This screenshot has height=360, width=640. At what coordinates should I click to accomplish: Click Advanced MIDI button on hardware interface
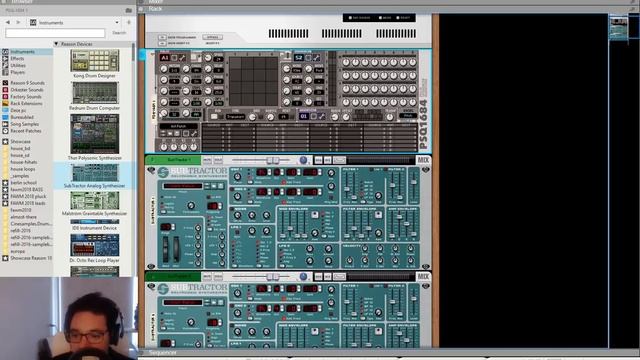(212, 37)
